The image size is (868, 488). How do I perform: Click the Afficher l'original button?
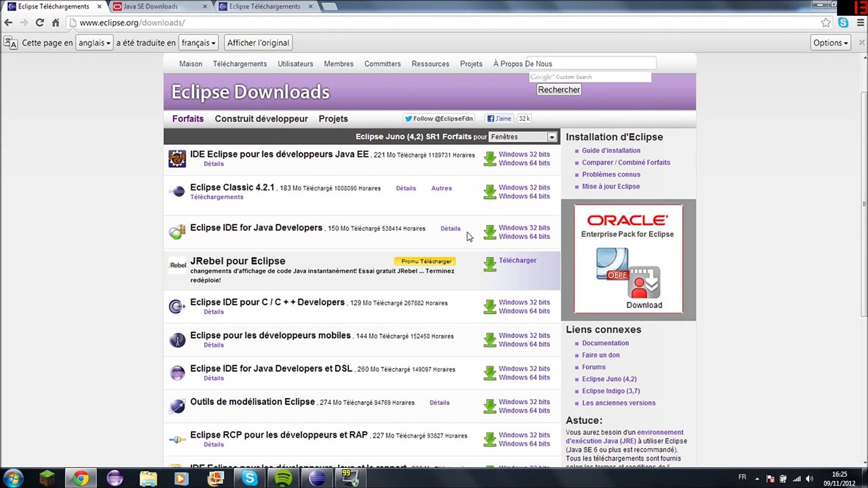pos(258,43)
